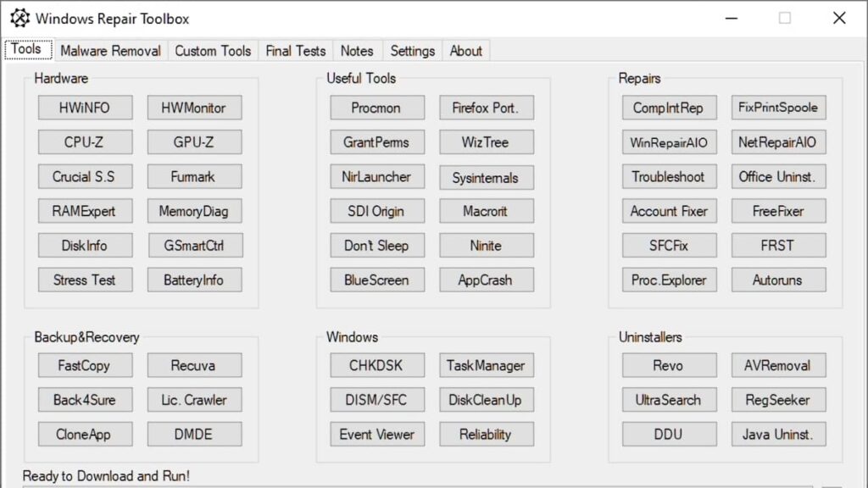The image size is (868, 488).
Task: Click the WinRepairAIO repair button
Action: 669,142
